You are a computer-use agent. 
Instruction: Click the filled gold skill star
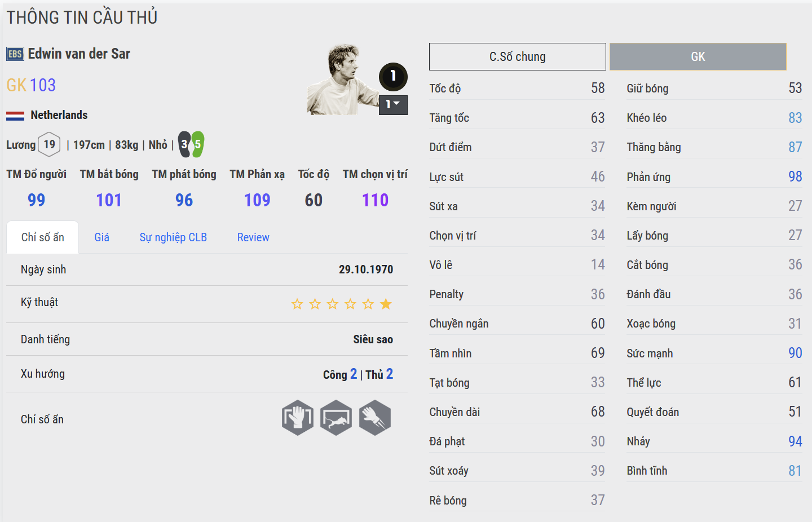(x=386, y=304)
